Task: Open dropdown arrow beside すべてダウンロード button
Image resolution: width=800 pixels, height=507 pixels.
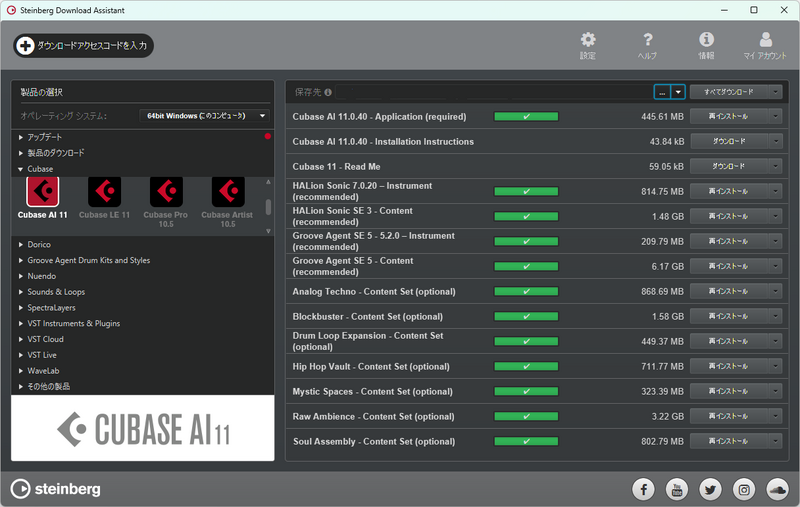Action: pos(776,92)
